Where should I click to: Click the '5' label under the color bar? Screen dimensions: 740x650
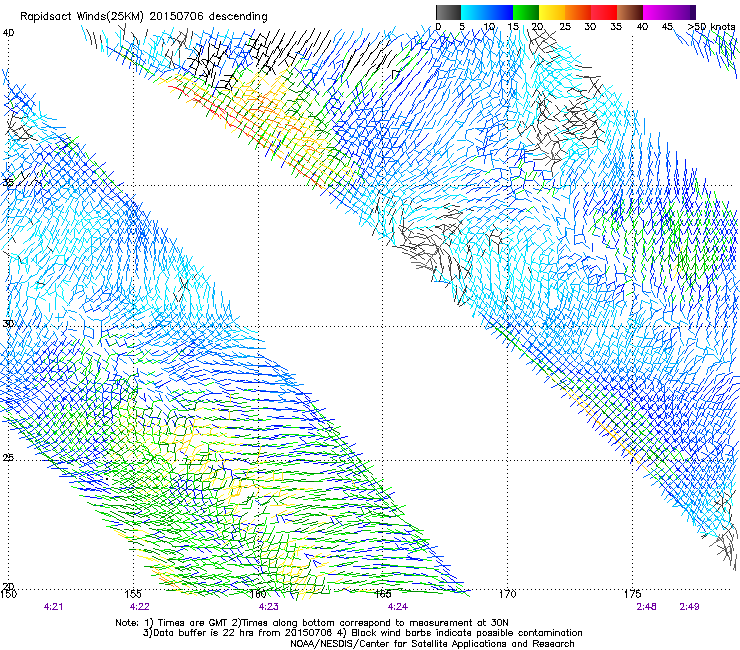pyautogui.click(x=462, y=26)
